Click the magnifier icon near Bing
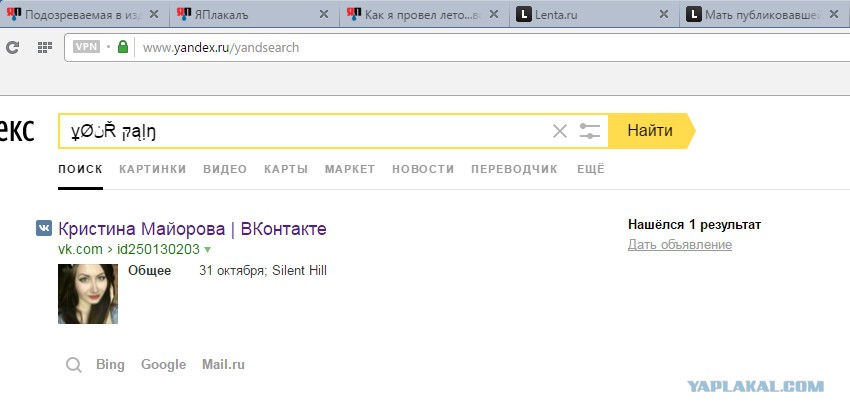Image resolution: width=850 pixels, height=416 pixels. (x=74, y=365)
